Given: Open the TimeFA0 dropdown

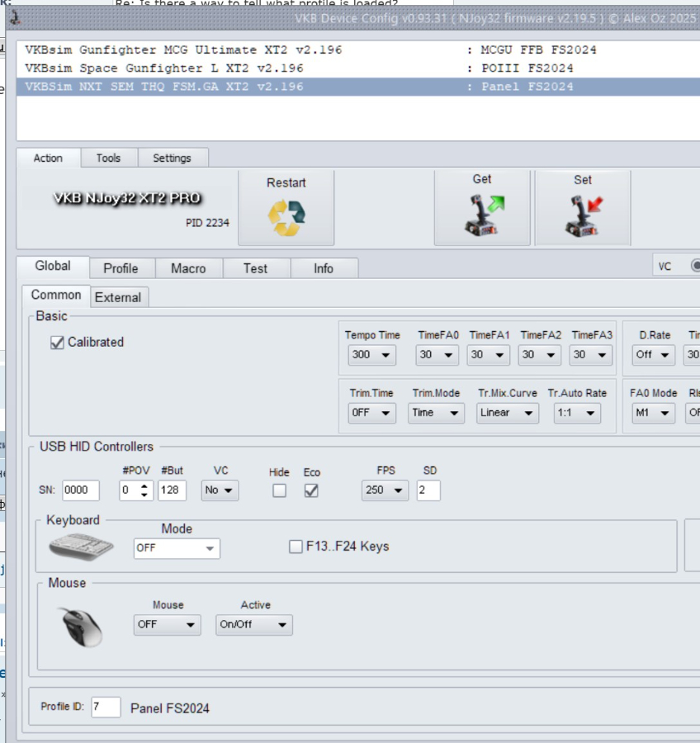Looking at the screenshot, I should pos(437,355).
